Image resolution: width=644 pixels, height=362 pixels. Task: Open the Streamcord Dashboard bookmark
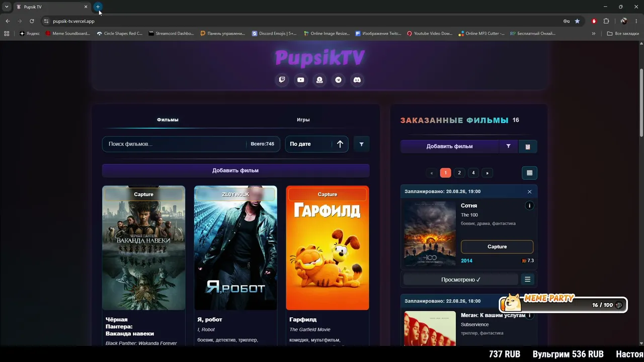click(172, 34)
